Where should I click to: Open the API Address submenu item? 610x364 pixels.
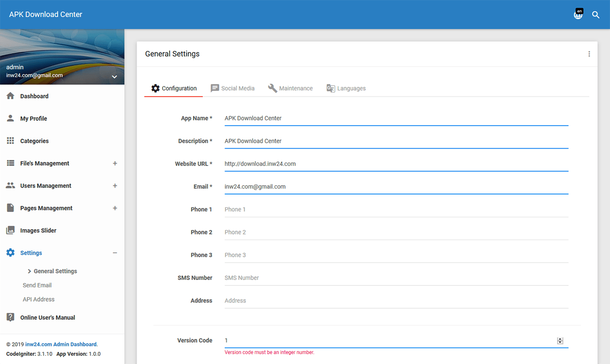pos(39,300)
